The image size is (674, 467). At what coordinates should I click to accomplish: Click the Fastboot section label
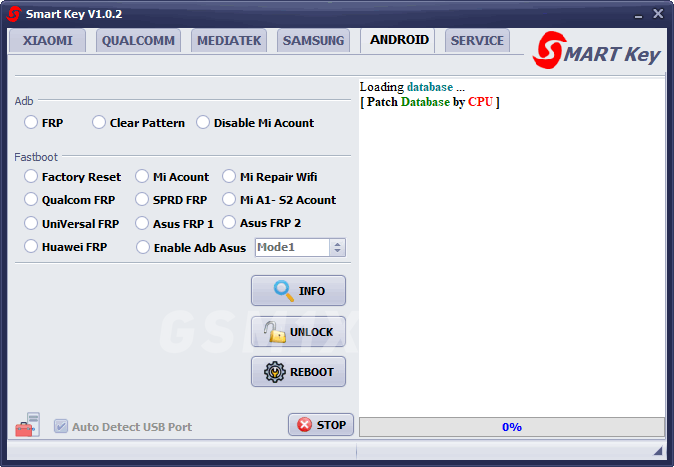(36, 157)
